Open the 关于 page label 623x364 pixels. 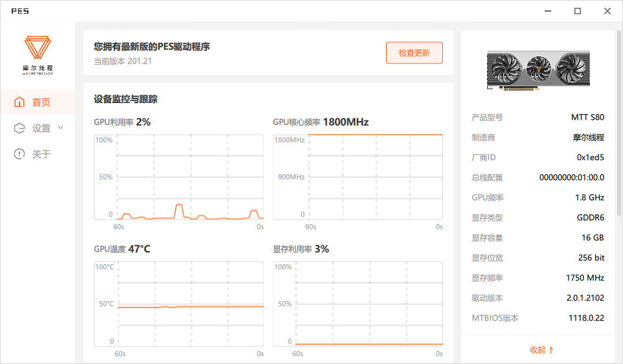coord(41,154)
